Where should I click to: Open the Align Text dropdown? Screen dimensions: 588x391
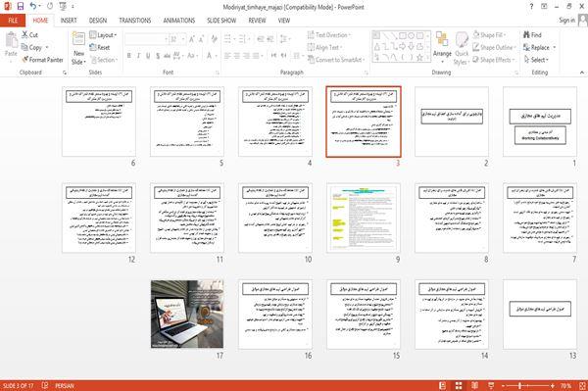click(x=324, y=48)
